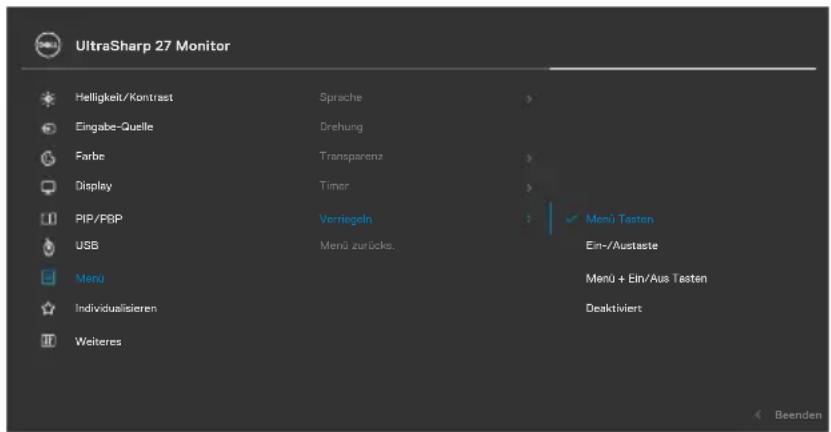Expand the Sprache chevron arrow
The width and height of the screenshot is (831, 432).
(x=528, y=99)
